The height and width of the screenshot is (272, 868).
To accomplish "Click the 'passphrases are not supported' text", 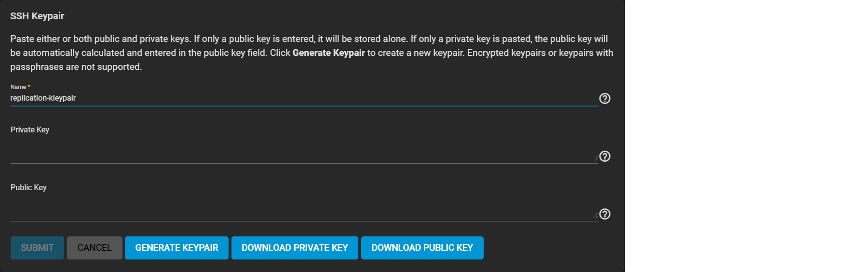I will pyautogui.click(x=76, y=67).
